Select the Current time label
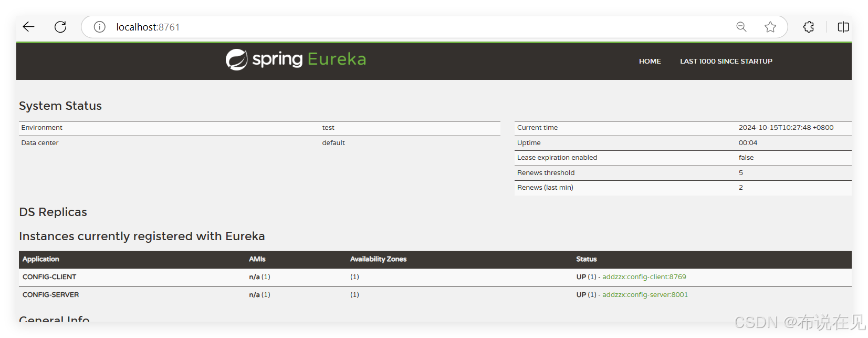 (537, 128)
